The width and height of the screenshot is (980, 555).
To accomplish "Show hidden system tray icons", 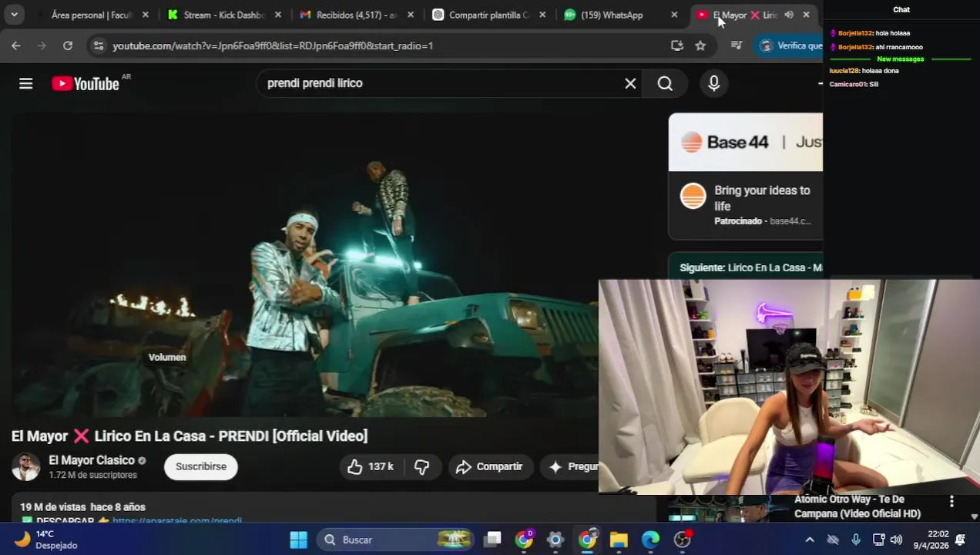I will (810, 540).
